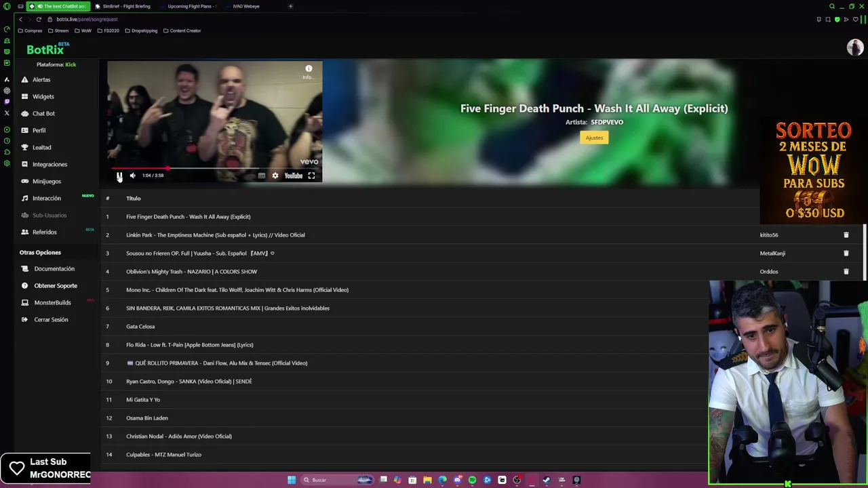Open Steam from the taskbar
Screen dimensions: 868x488
coord(547,480)
